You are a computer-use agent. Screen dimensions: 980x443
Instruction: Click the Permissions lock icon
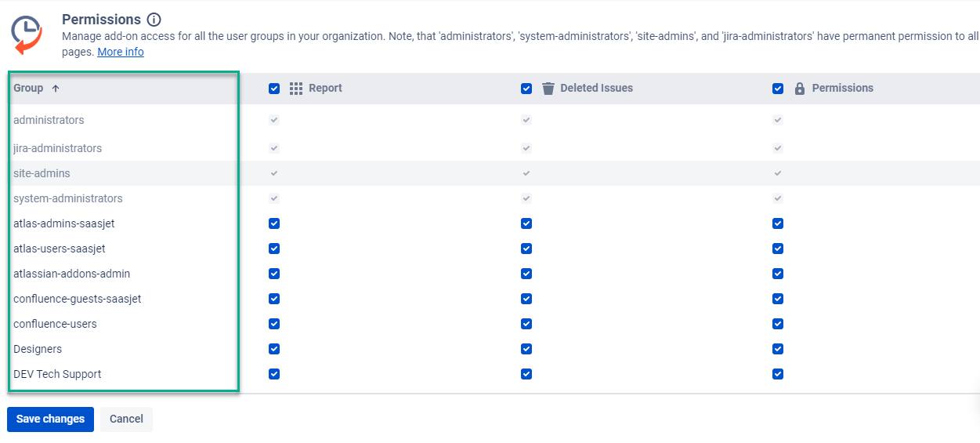click(800, 89)
